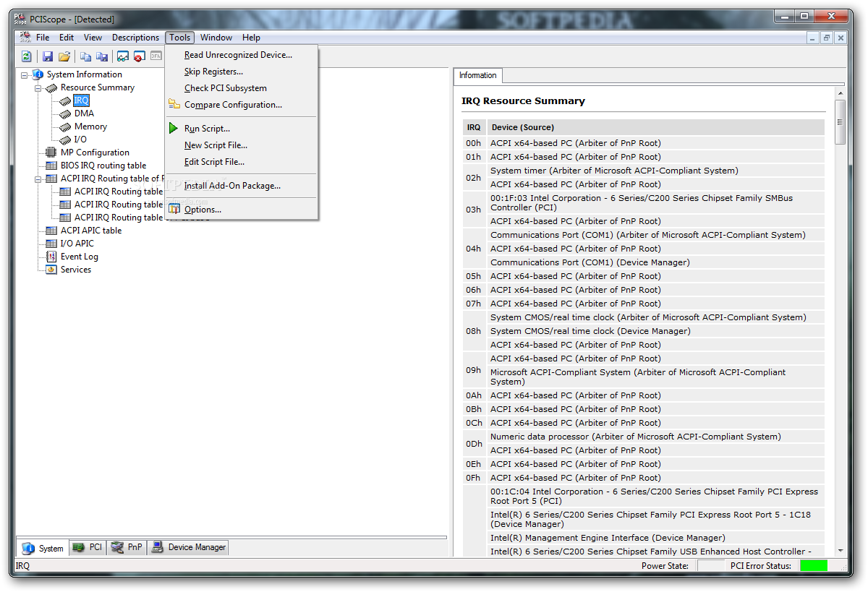Choose Install Add-On Package entry
This screenshot has width=868, height=592.
pyautogui.click(x=242, y=186)
